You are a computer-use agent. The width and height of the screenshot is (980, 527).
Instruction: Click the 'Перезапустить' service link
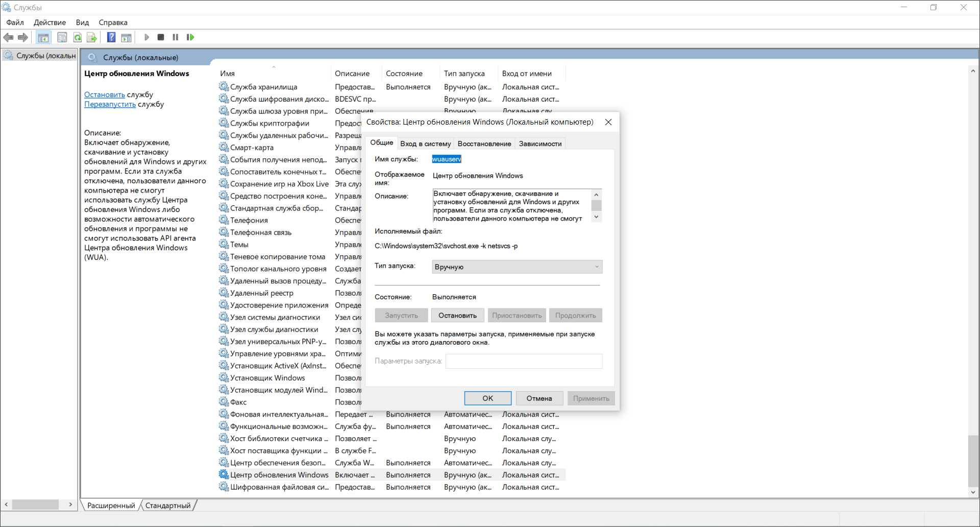point(110,104)
